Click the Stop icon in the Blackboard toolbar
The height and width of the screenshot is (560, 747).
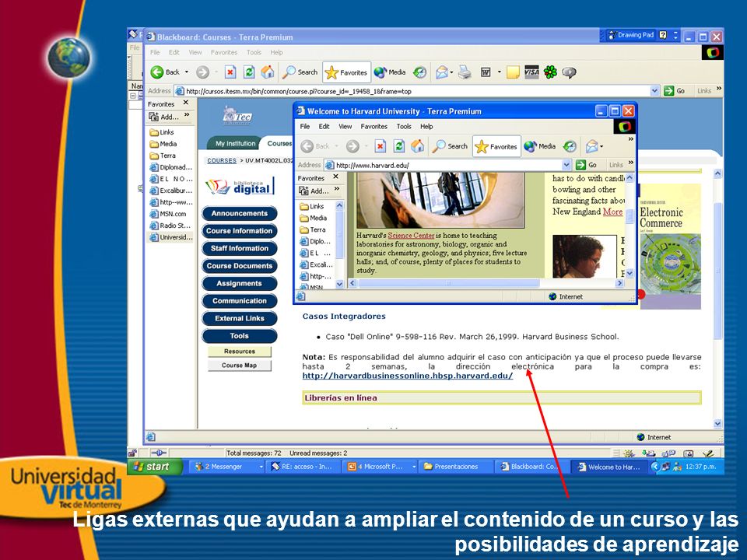[x=230, y=72]
